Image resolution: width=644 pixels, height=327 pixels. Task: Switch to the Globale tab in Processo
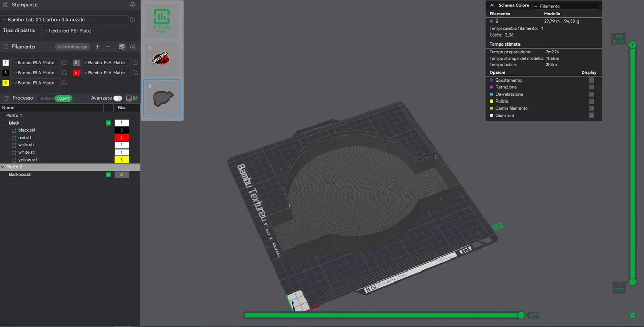46,98
